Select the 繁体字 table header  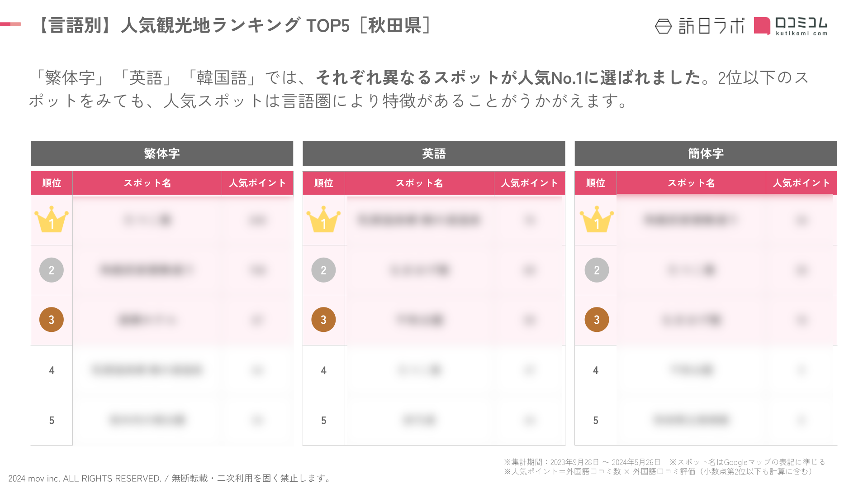pyautogui.click(x=162, y=154)
